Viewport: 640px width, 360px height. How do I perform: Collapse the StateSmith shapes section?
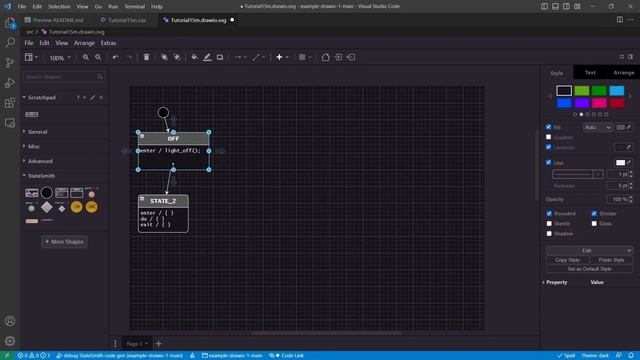click(41, 176)
